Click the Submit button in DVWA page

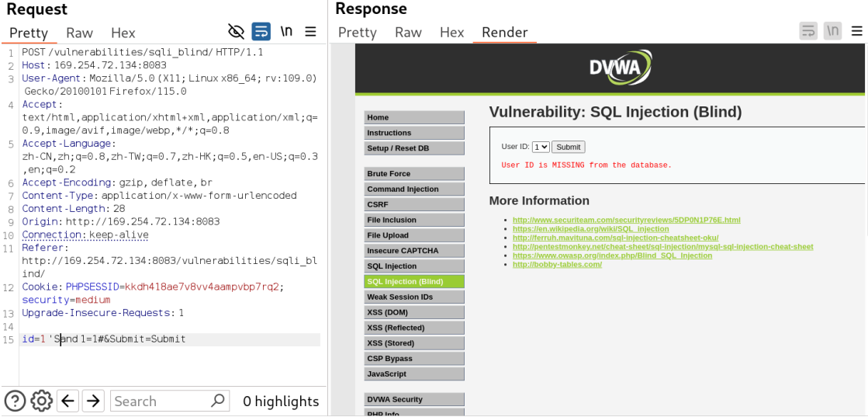569,147
